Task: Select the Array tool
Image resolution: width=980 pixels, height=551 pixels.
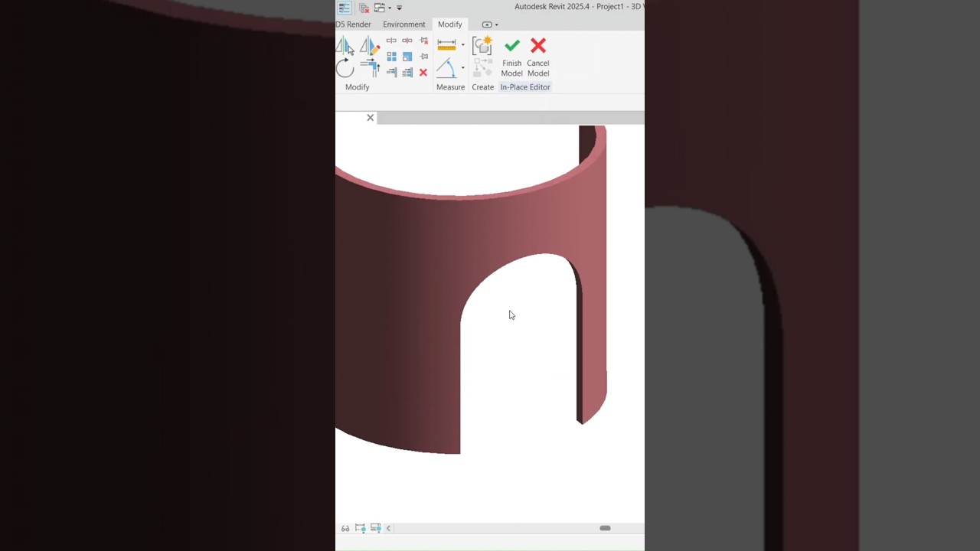Action: pos(391,57)
